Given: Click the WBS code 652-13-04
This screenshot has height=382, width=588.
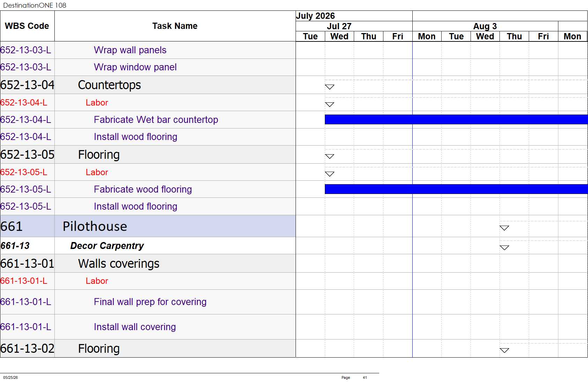Looking at the screenshot, I should coord(28,85).
